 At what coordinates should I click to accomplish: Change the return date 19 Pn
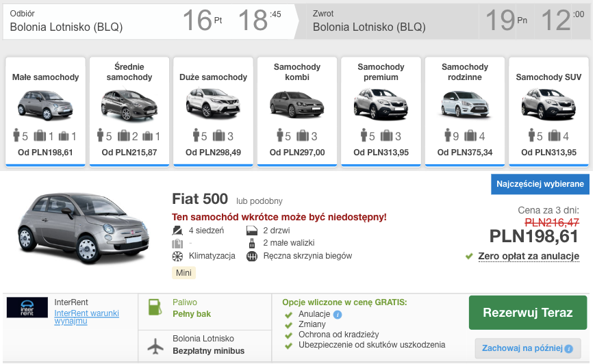tap(506, 21)
